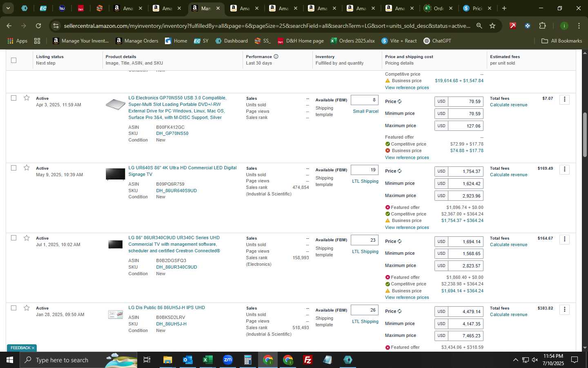
Task: Check the LG Dis Public 86 checkbox
Action: [x=13, y=308]
